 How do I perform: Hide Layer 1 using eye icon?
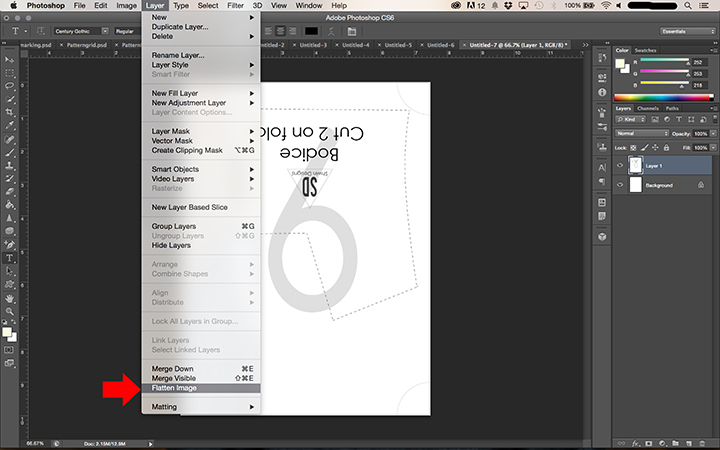[x=620, y=165]
